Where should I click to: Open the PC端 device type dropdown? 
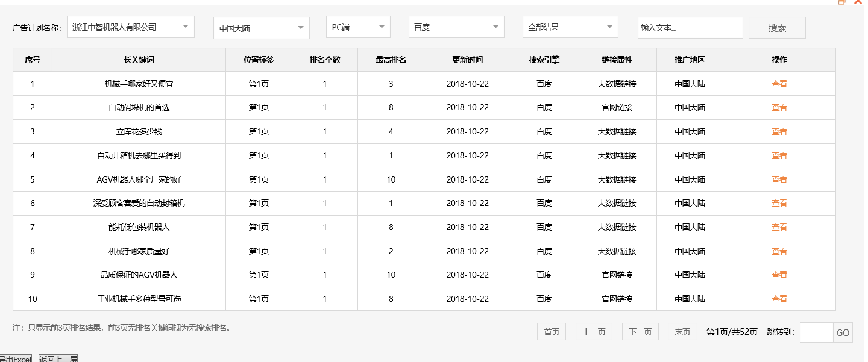pyautogui.click(x=358, y=27)
